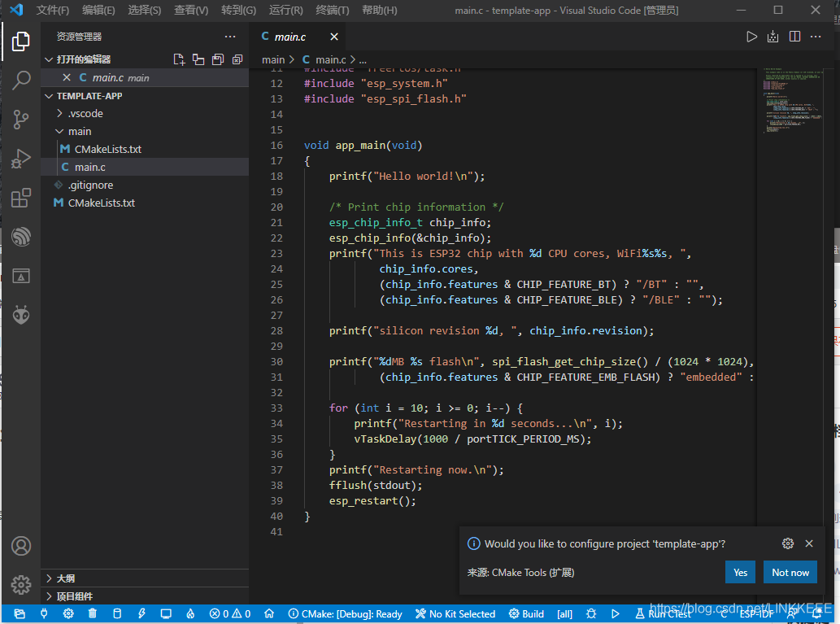Viewport: 840px width, 624px height.
Task: Click the code minimap preview
Action: [x=794, y=101]
